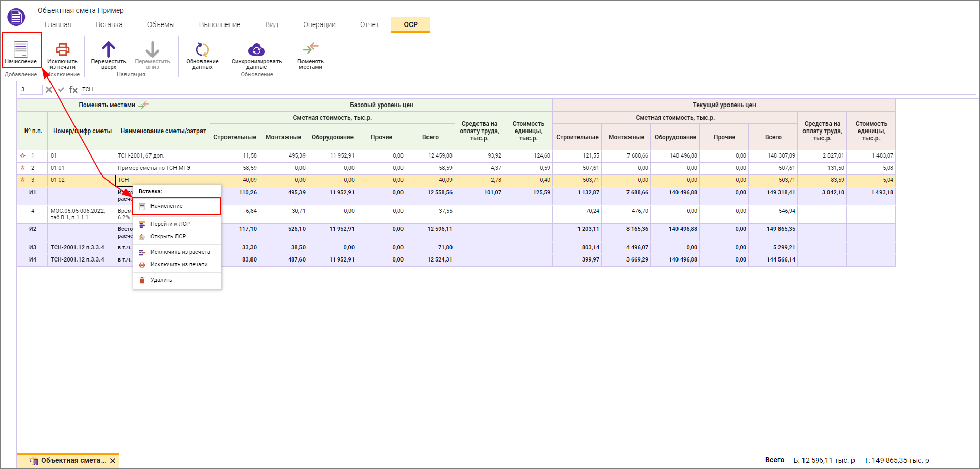The image size is (980, 469).
Task: Select estimate code cell 01-02
Action: click(81, 180)
